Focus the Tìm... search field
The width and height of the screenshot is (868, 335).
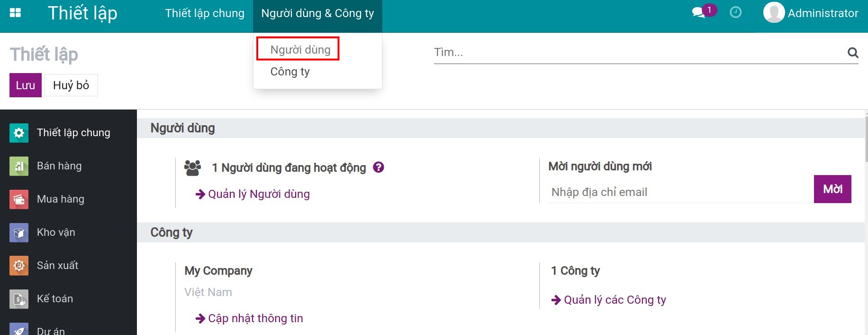click(640, 52)
